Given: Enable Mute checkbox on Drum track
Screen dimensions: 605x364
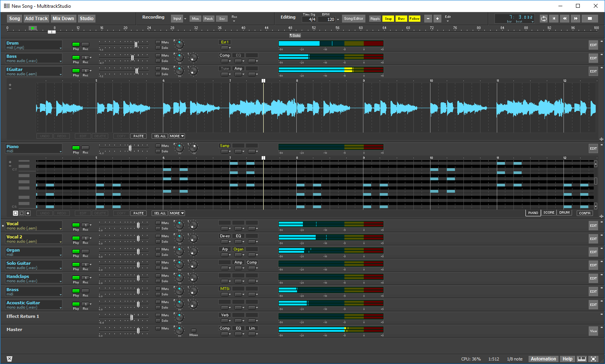Looking at the screenshot, I should click(x=158, y=42).
